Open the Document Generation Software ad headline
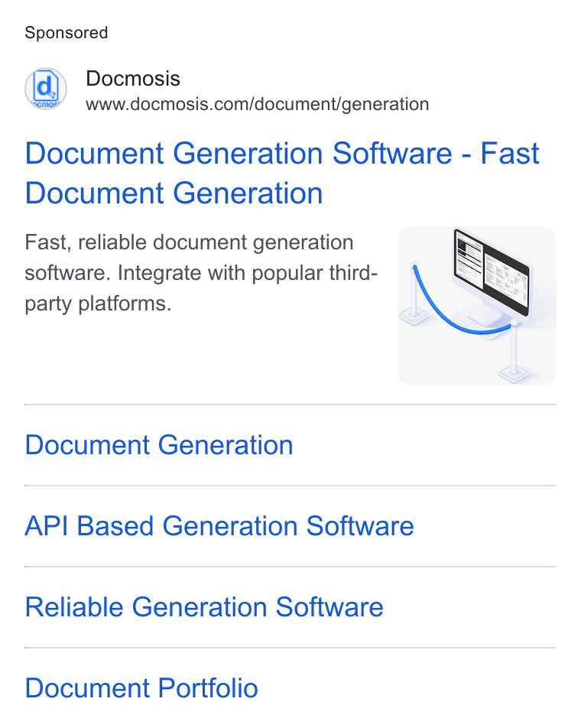This screenshot has height=728, width=581. pyautogui.click(x=281, y=173)
